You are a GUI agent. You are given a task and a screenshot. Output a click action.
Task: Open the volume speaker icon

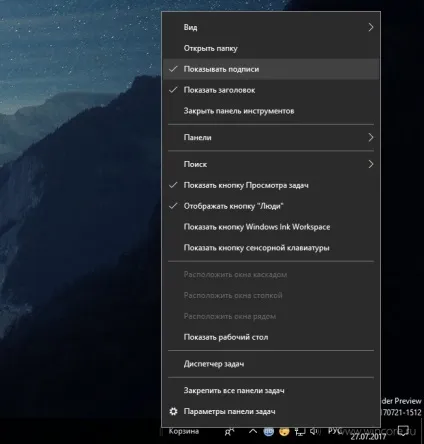pos(315,432)
